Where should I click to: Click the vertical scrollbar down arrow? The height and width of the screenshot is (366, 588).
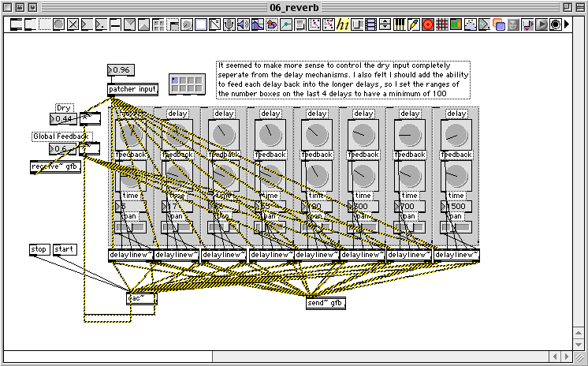pyautogui.click(x=579, y=345)
